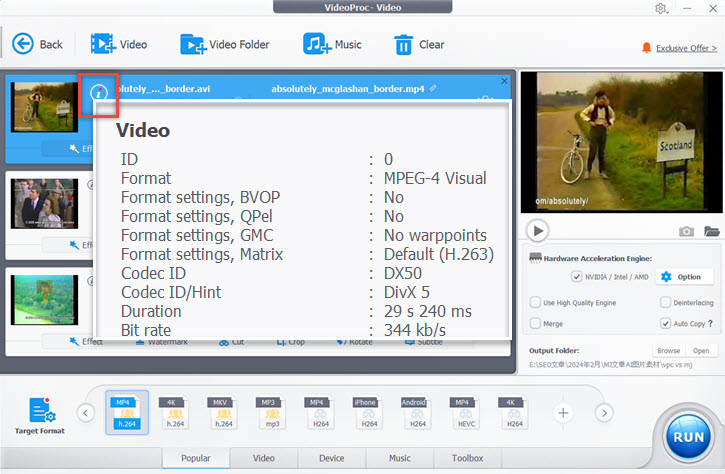Click the info icon of the first video
725x474 pixels.
(99, 92)
